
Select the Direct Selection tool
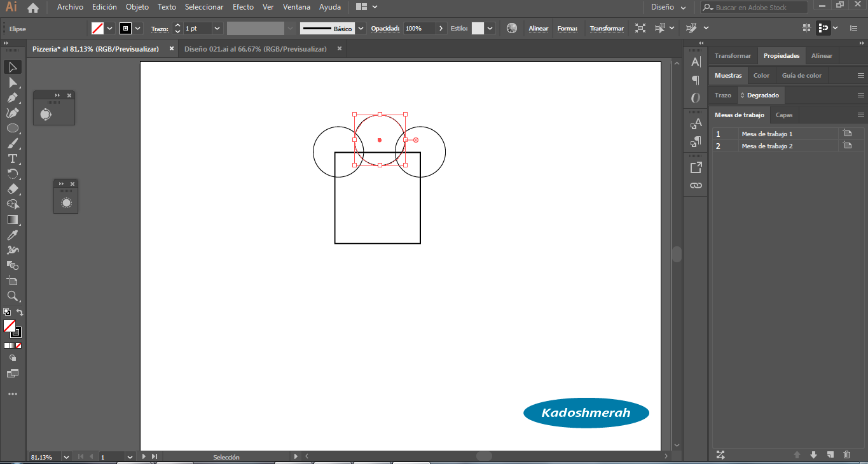[x=12, y=82]
